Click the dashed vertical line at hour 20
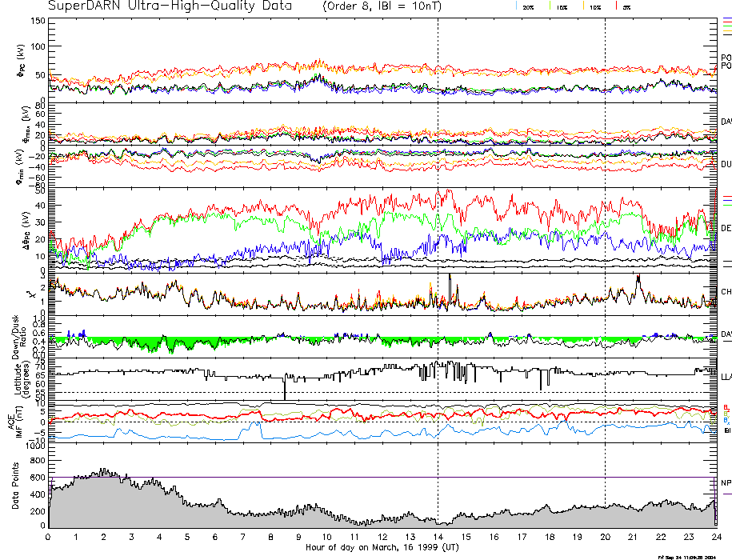This screenshot has height=560, width=732. coord(605,240)
